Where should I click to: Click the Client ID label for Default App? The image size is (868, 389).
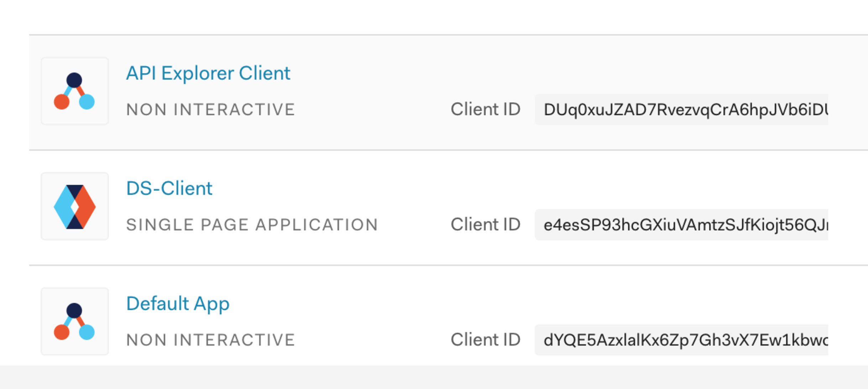coord(486,340)
